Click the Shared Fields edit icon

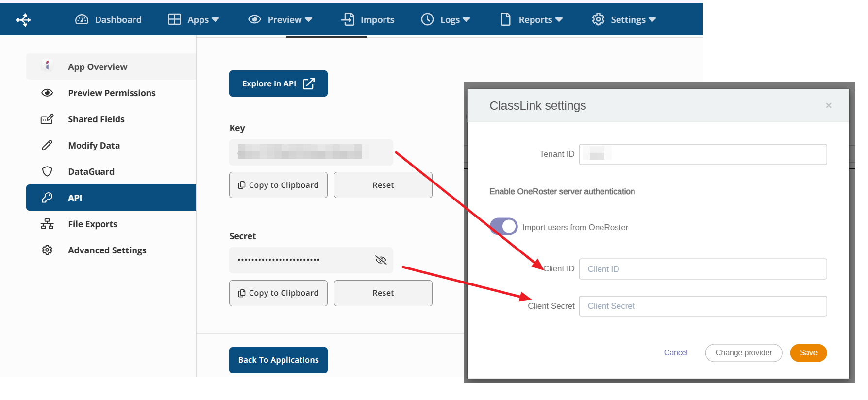click(47, 119)
